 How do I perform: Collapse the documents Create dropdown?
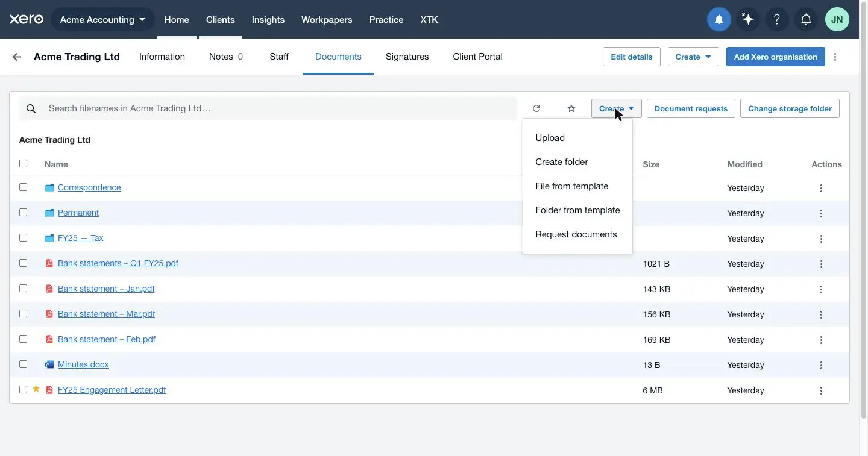coord(617,108)
